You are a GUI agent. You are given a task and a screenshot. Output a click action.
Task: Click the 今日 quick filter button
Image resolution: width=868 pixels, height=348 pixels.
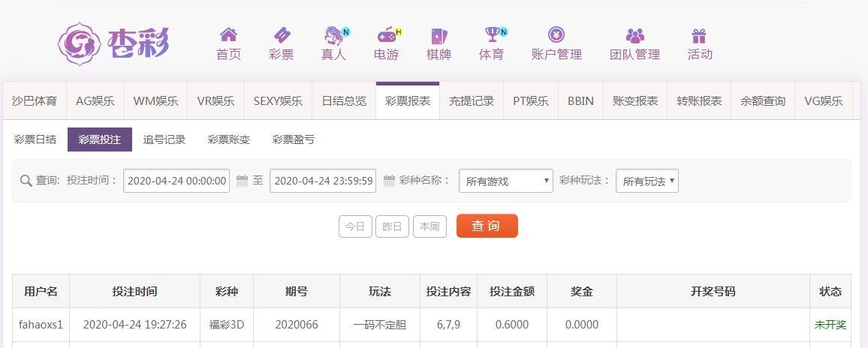click(x=355, y=226)
